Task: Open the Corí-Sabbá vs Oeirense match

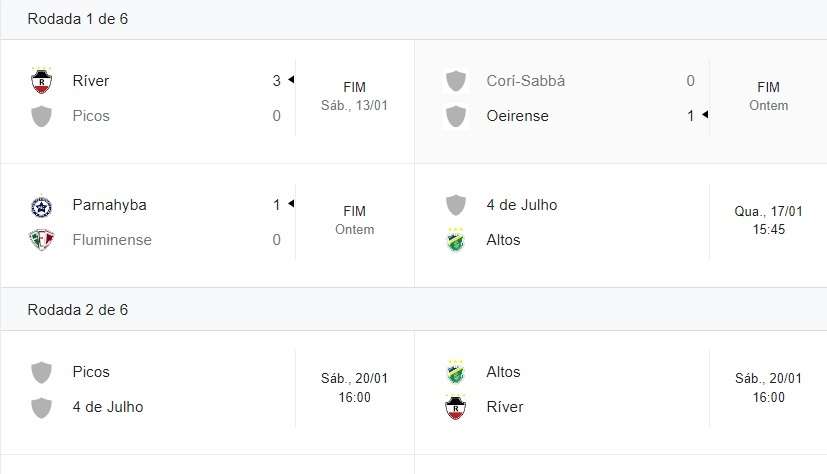Action: click(621, 101)
